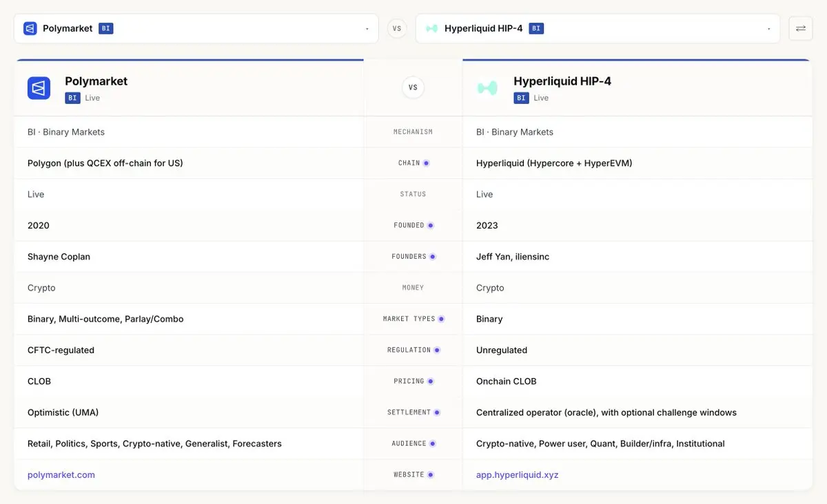Click the STATUS row label
The width and height of the screenshot is (827, 504).
413,194
